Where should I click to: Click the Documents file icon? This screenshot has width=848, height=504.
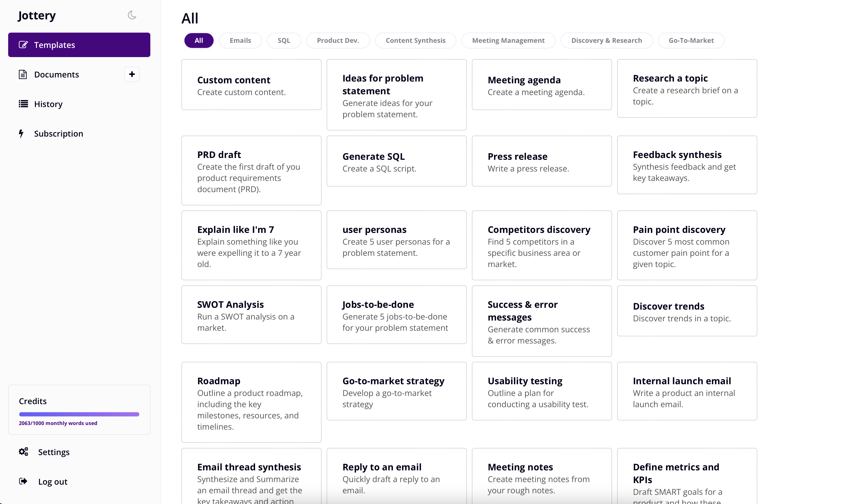(x=23, y=74)
